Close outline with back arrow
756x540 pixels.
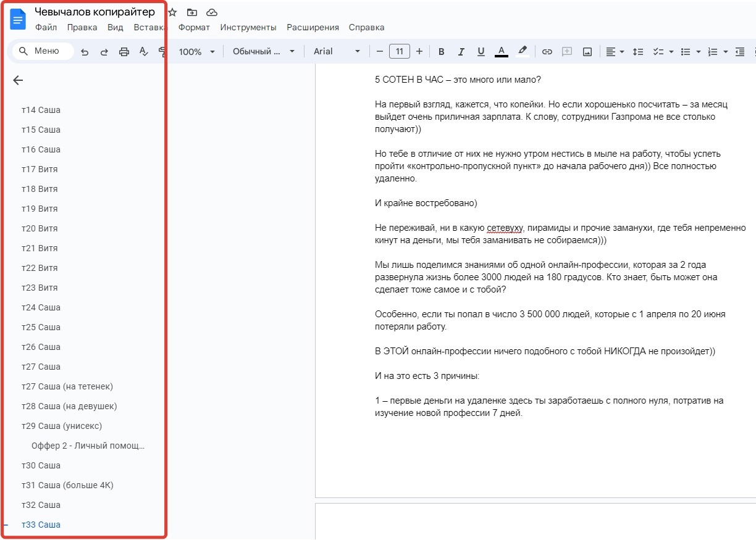[18, 80]
